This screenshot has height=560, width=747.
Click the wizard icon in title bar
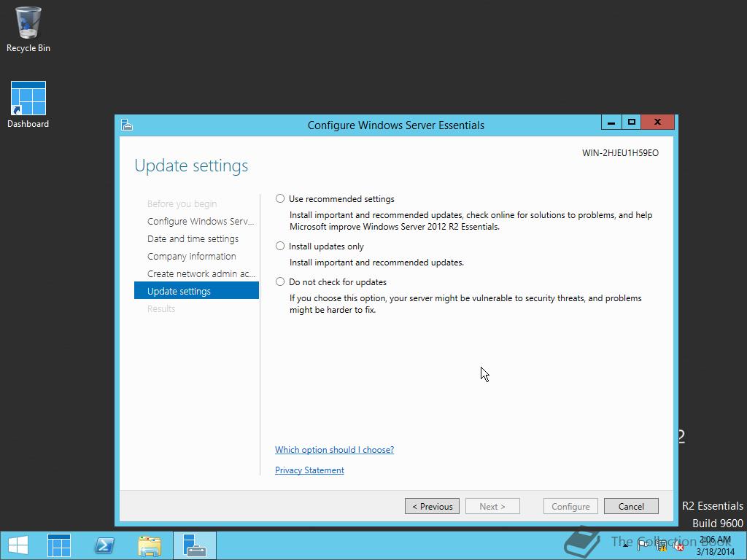click(127, 125)
